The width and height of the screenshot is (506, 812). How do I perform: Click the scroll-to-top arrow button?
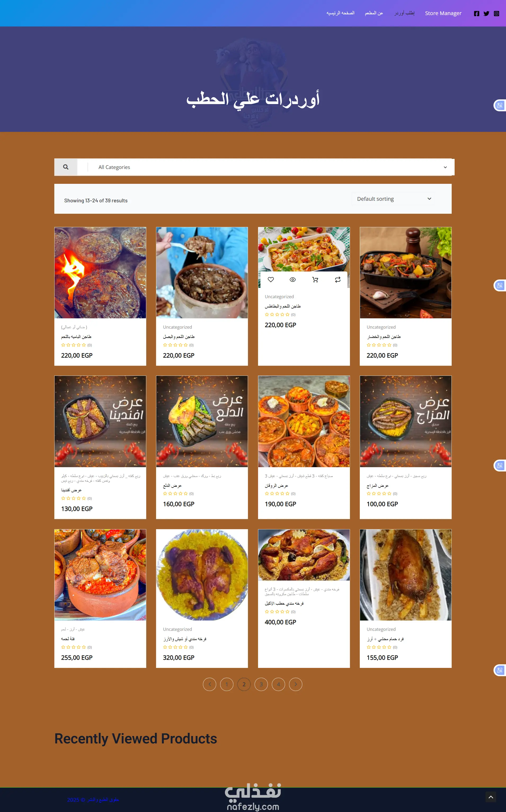click(491, 797)
